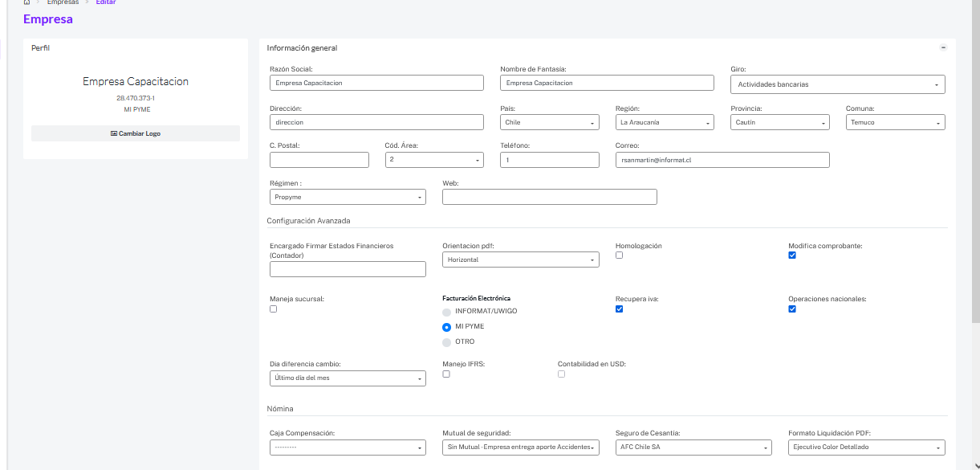Enable the Maneja sucursal checkbox
Screen dimensions: 980x470
coord(274,309)
